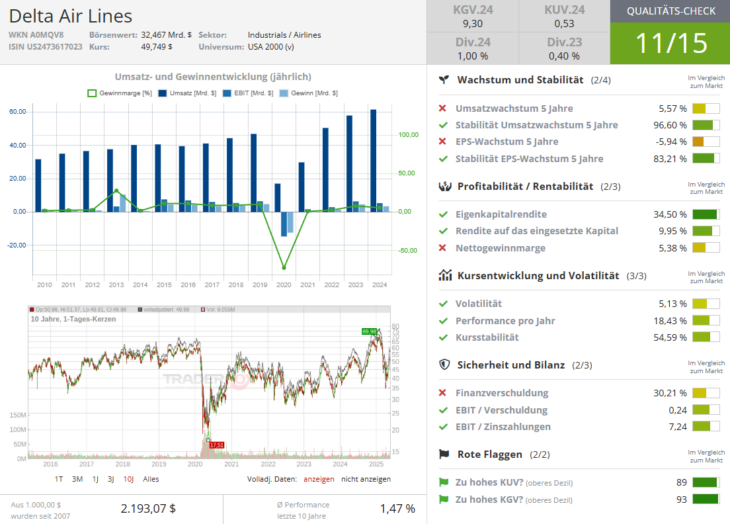
Task: Click the green flag next to Zu hohes KUV?
Action: 443,483
